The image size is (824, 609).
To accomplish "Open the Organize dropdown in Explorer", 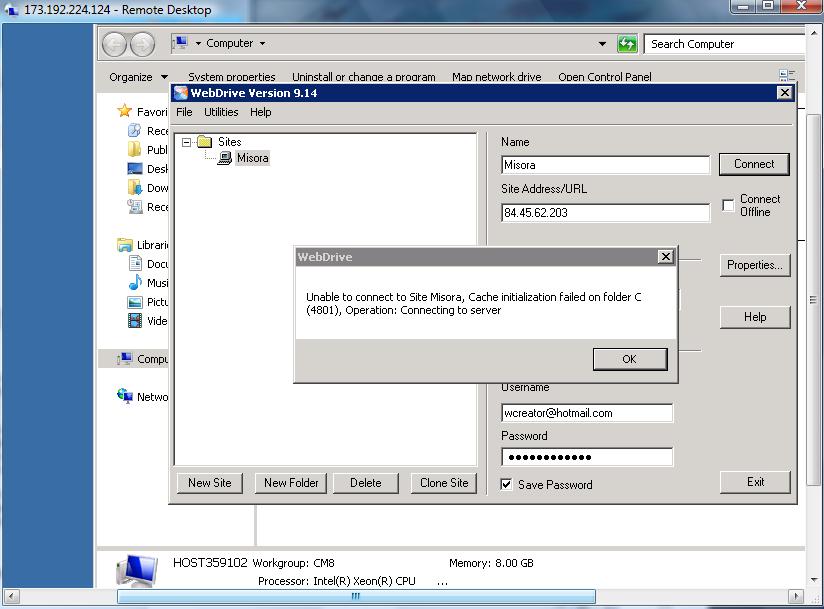I will 138,77.
